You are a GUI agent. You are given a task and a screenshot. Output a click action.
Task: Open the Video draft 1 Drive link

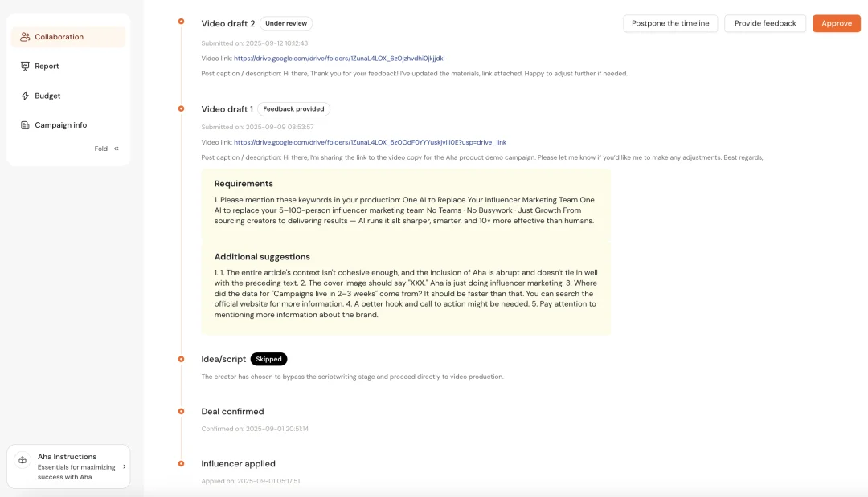(370, 142)
